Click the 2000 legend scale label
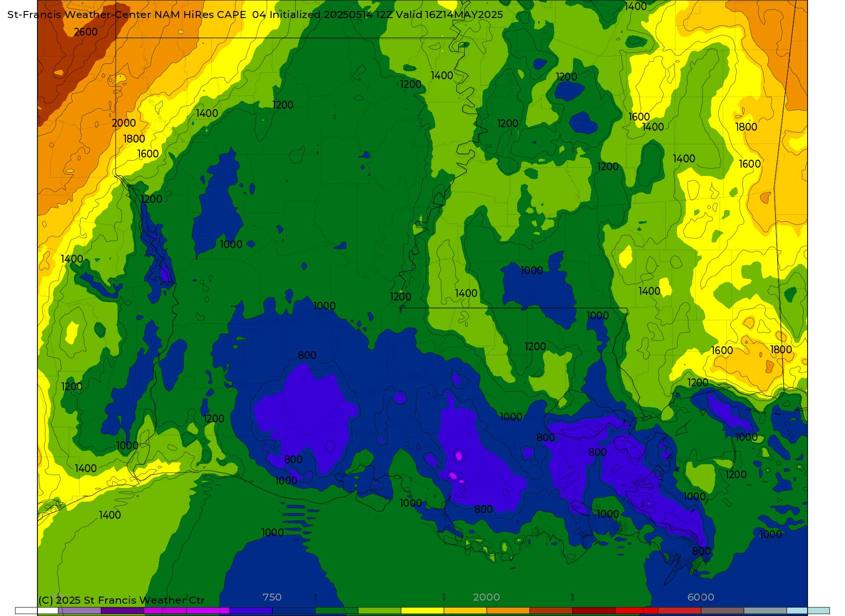845x616 pixels. click(486, 597)
